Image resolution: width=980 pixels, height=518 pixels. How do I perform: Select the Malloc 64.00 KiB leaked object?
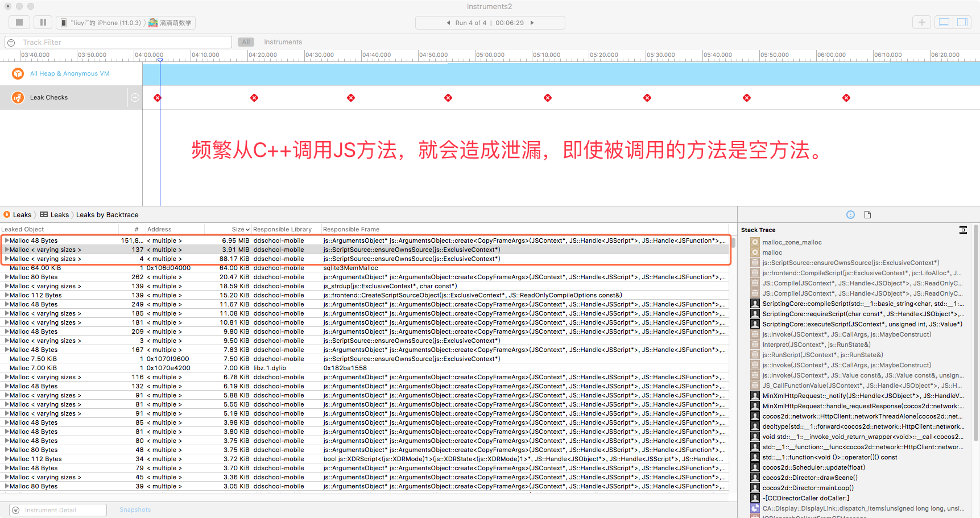pyautogui.click(x=35, y=268)
